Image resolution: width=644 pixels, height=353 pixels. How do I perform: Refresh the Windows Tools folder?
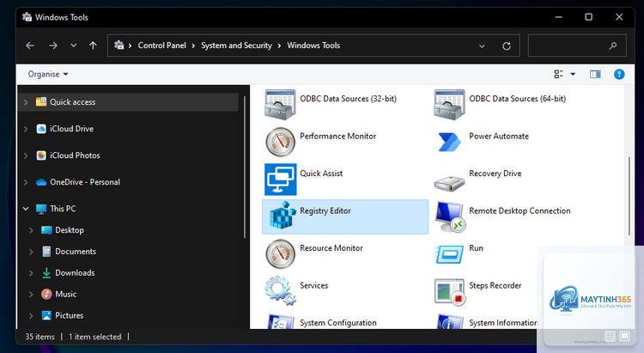[x=507, y=46]
